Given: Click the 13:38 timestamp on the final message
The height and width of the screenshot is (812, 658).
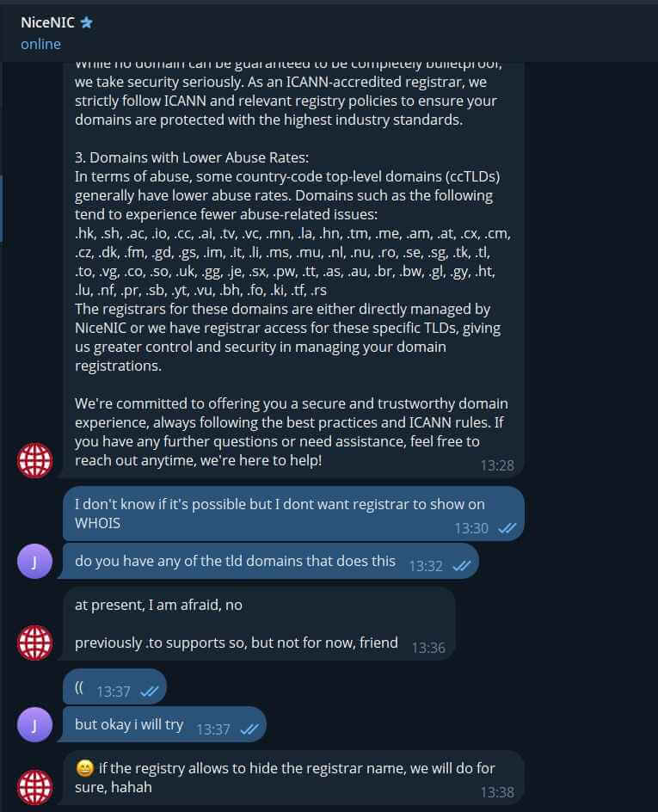Looking at the screenshot, I should [x=496, y=792].
